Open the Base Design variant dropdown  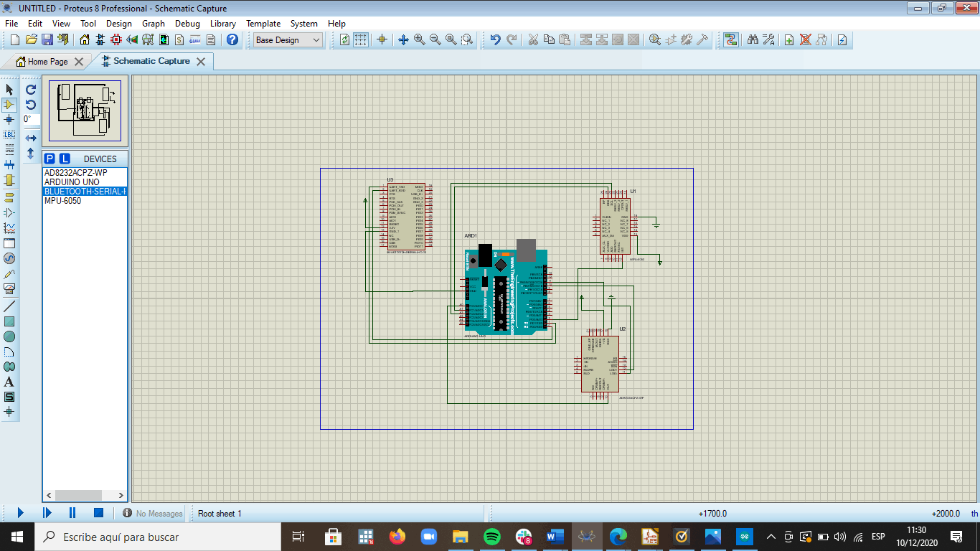(288, 40)
